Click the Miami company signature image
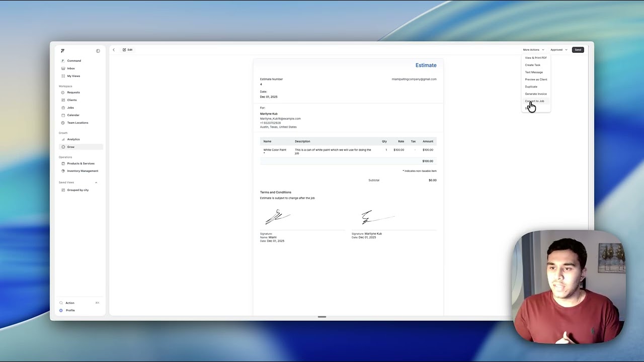 [x=278, y=217]
